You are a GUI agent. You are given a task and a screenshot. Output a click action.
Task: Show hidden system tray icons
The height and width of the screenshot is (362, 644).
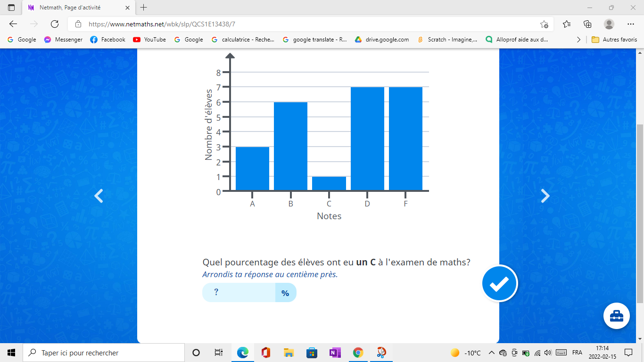(491, 353)
